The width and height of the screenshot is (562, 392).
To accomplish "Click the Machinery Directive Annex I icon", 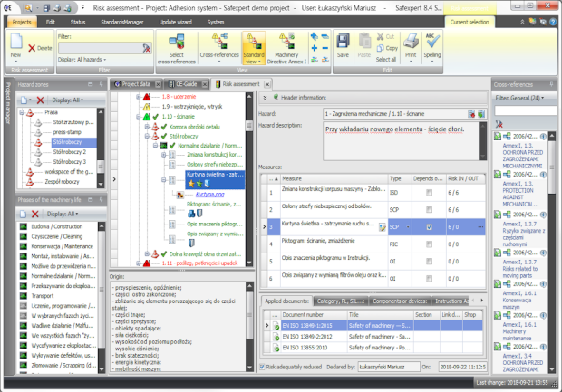I will pos(285,49).
